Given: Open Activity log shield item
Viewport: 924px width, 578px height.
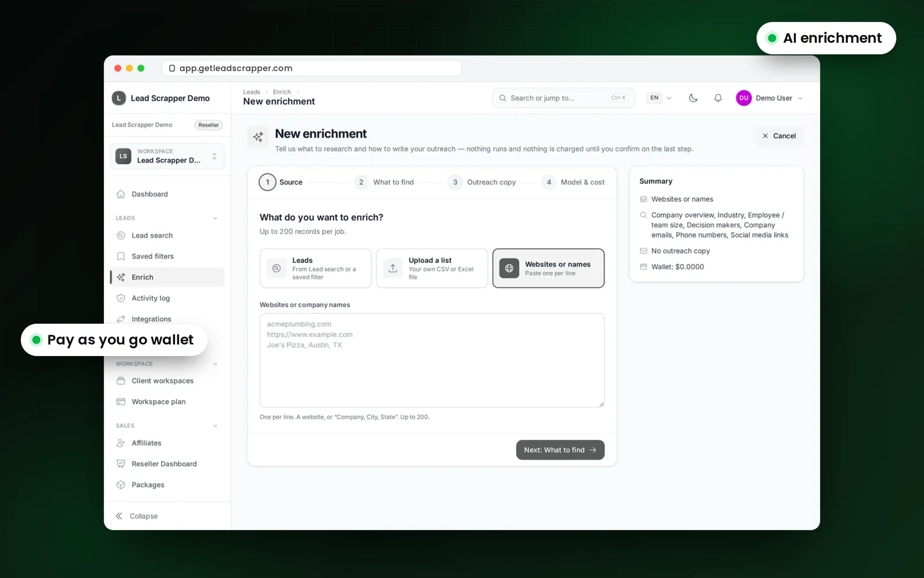Looking at the screenshot, I should (167, 298).
